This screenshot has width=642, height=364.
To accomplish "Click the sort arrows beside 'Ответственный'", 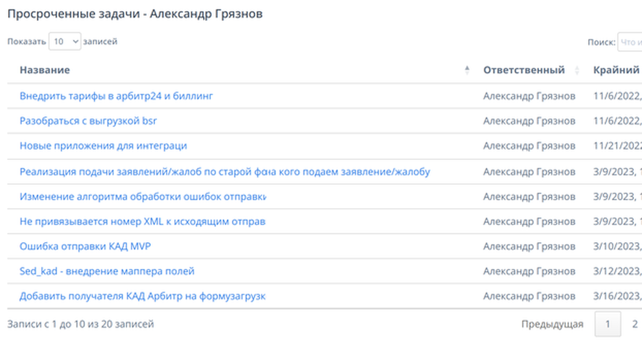I will coord(577,69).
